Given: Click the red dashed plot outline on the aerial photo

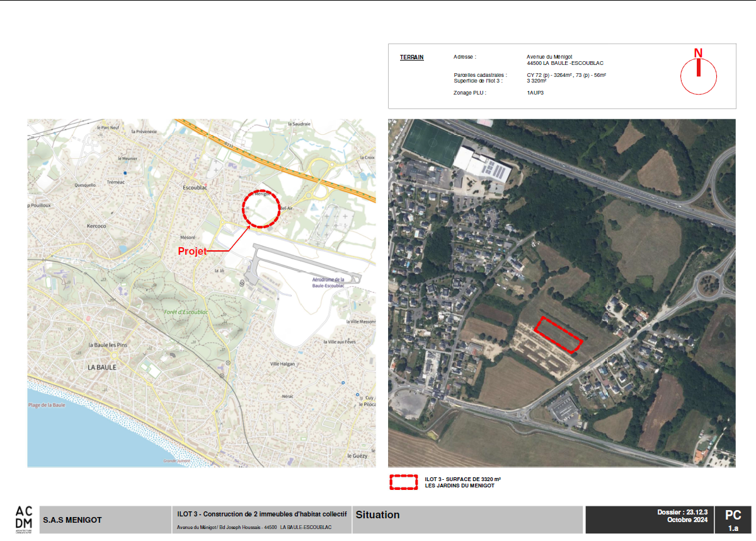Looking at the screenshot, I should coord(558,335).
